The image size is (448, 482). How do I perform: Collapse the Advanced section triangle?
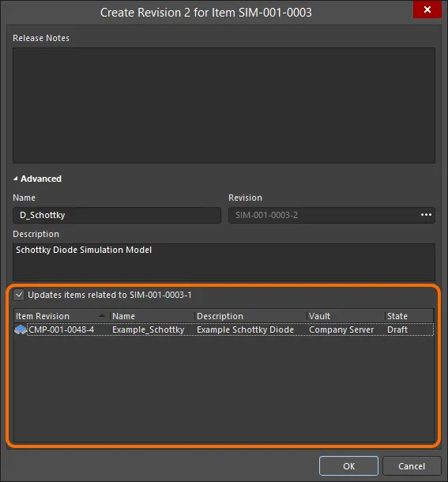tap(15, 179)
